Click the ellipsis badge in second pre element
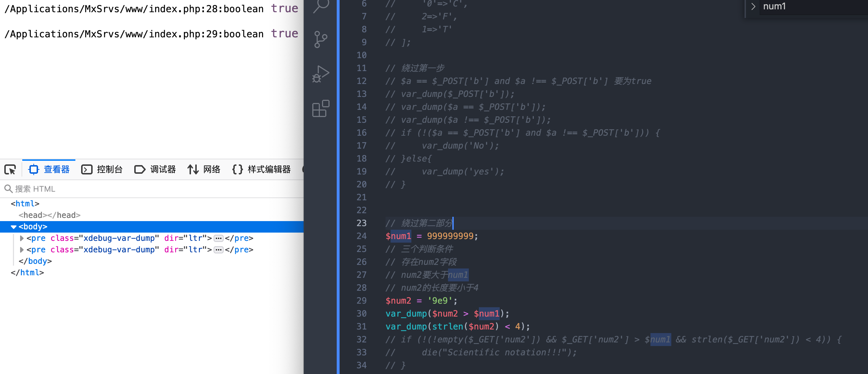 (218, 250)
